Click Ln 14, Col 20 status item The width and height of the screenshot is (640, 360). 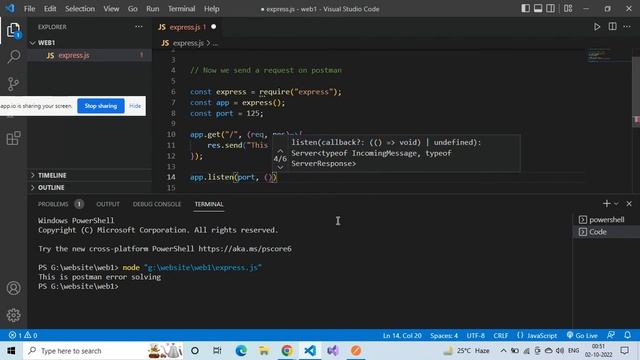[x=402, y=336]
